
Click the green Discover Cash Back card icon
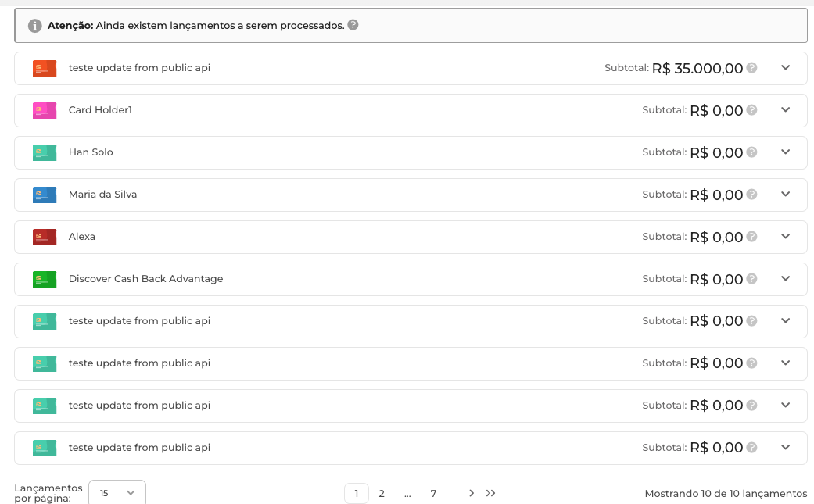tap(45, 280)
